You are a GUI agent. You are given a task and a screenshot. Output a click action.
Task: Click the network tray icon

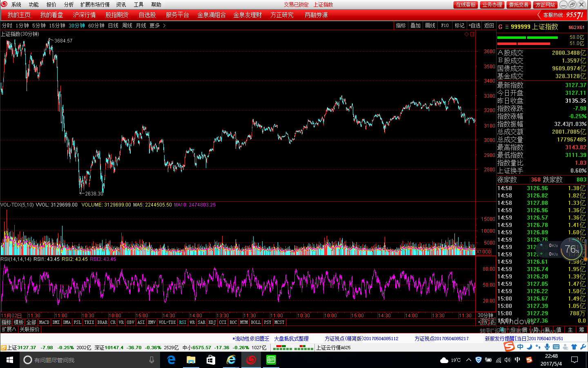click(498, 360)
